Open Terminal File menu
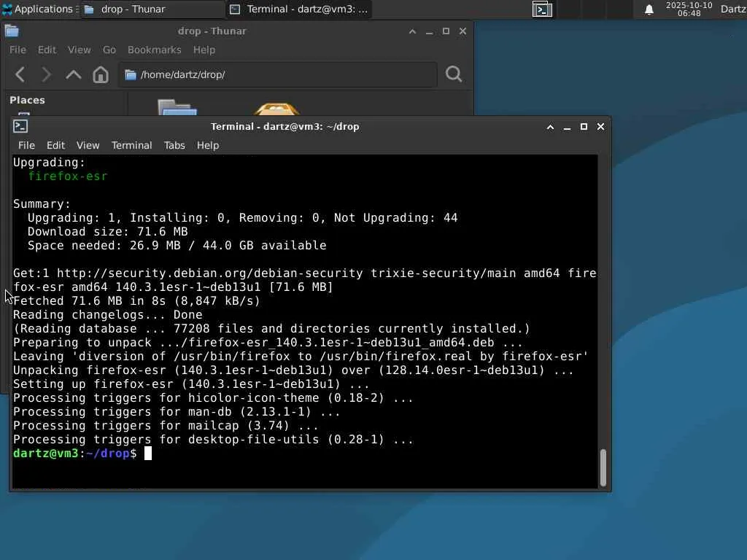747x560 pixels. coord(26,145)
